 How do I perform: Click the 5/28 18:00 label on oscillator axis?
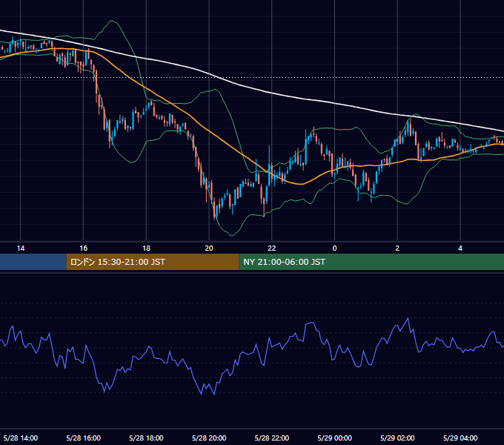tap(146, 438)
